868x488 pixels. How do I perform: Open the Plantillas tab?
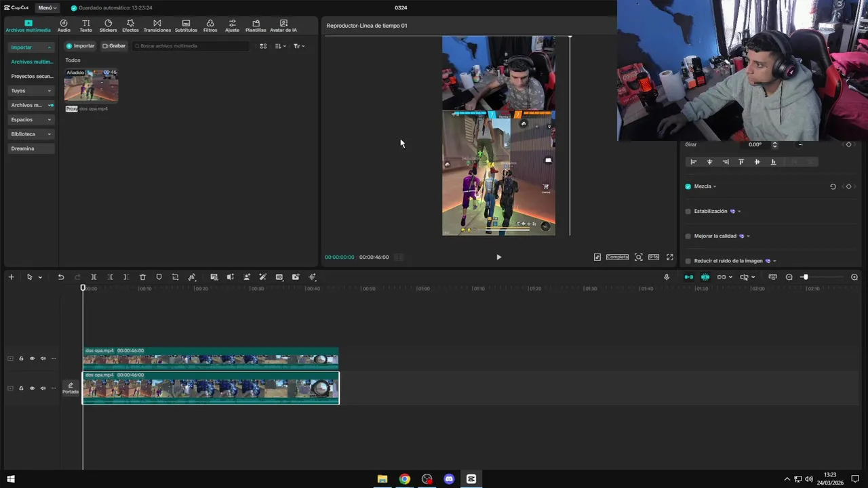pos(256,26)
